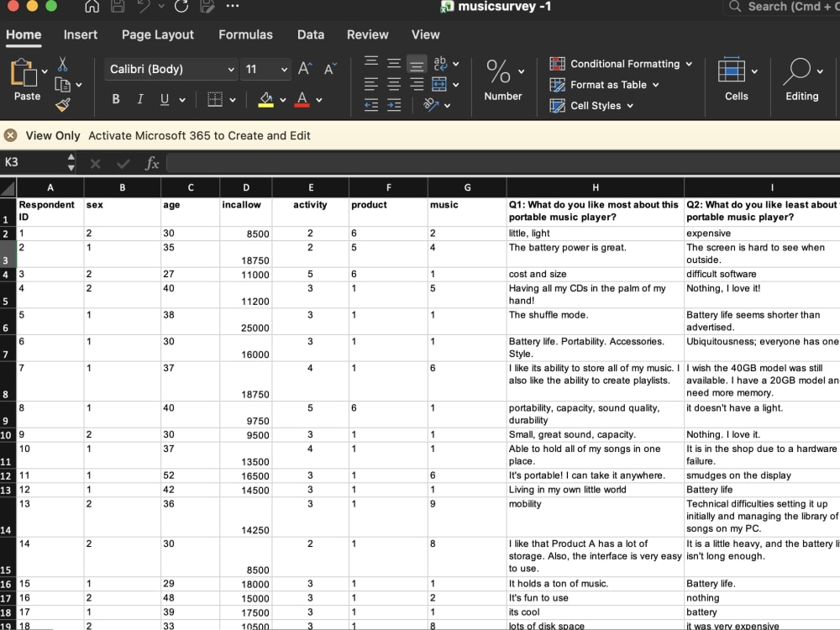Viewport: 840px width, 630px height.
Task: Open the Review tab
Action: click(x=368, y=34)
